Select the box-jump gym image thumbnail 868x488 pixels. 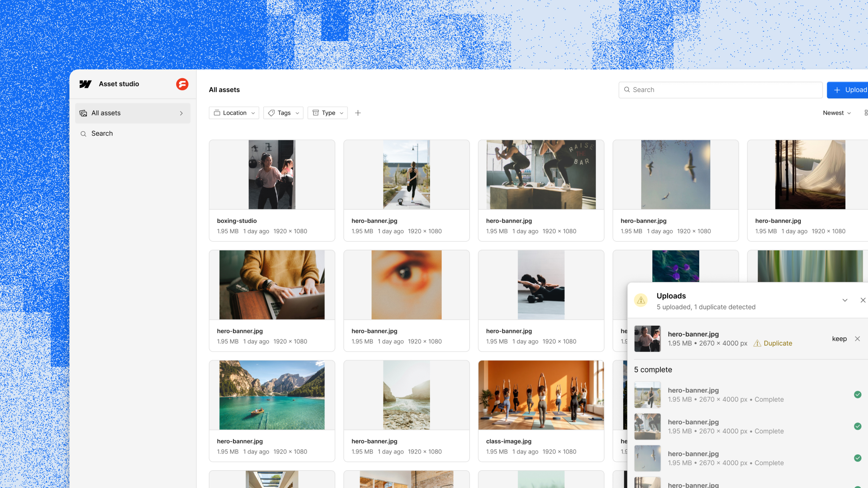[541, 175]
